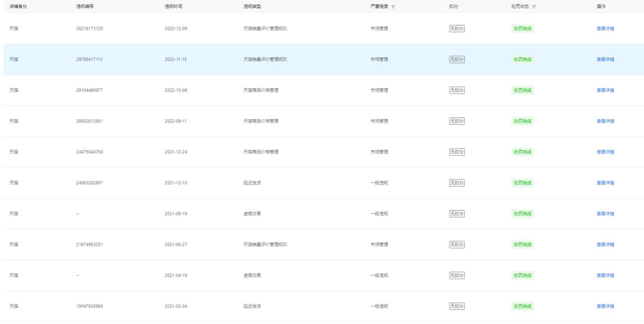View details for violation 19047928998

(x=605, y=306)
